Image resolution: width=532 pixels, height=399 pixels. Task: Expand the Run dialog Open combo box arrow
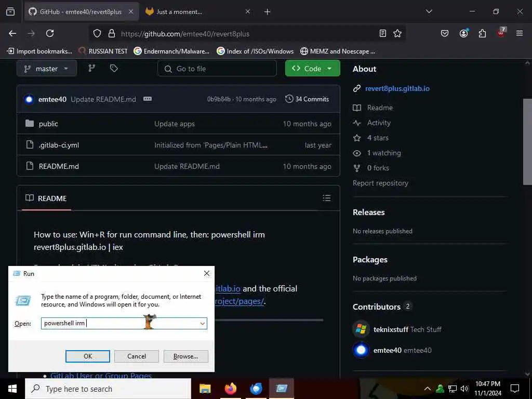(202, 323)
